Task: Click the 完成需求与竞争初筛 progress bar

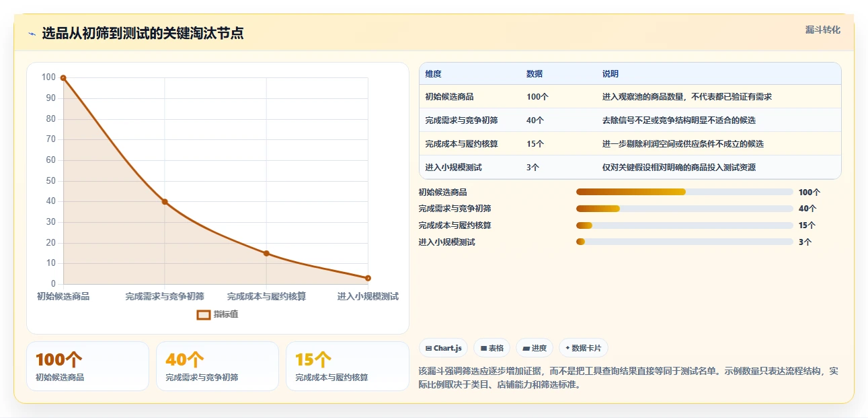Action: tap(684, 209)
